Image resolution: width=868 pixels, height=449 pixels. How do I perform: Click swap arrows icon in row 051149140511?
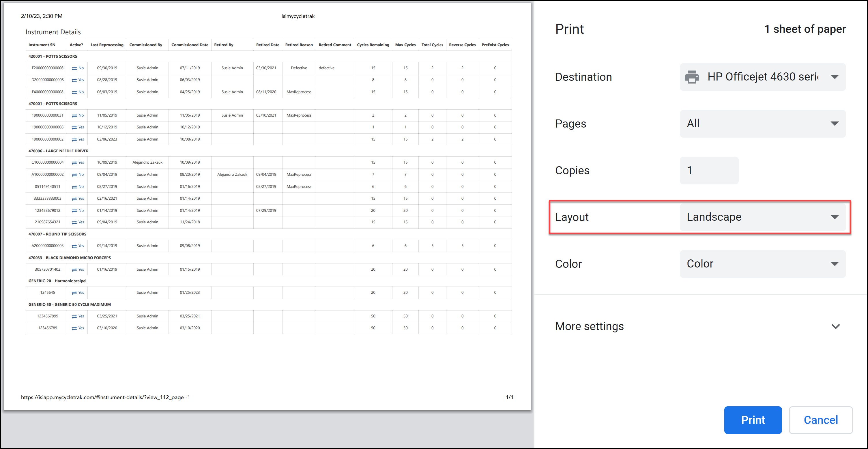click(x=74, y=187)
